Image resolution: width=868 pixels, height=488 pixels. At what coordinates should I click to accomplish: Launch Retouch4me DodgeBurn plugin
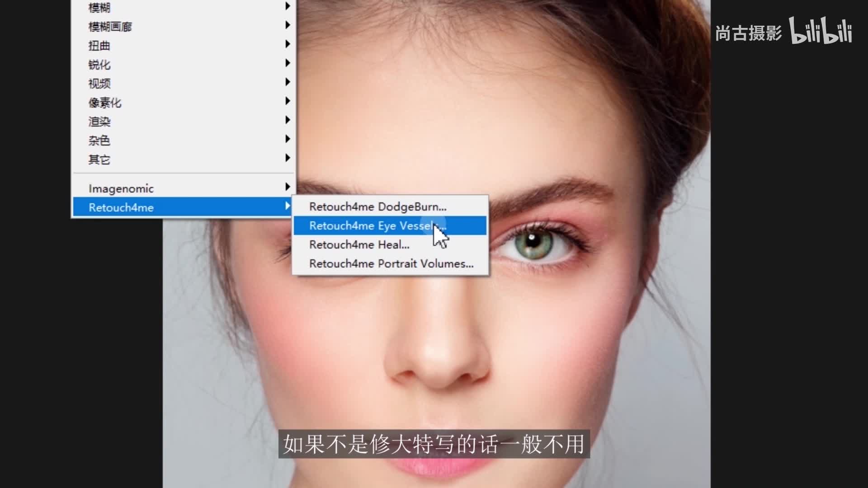[377, 206]
